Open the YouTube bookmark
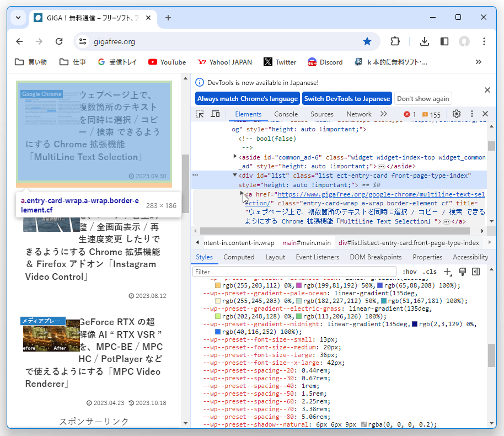This screenshot has height=436, width=504. [167, 62]
